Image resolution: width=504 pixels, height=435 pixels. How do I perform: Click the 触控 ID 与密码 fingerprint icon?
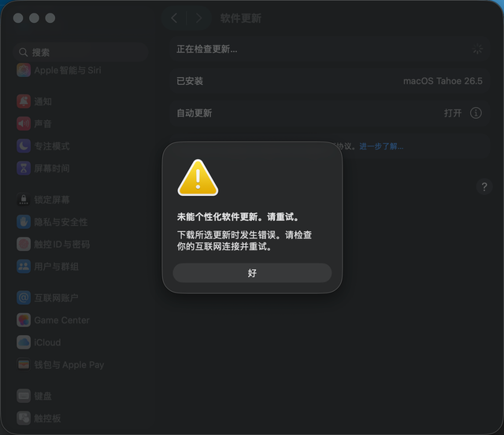pos(24,244)
